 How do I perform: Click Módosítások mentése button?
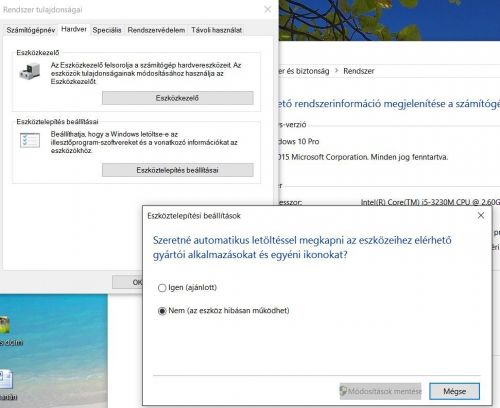[x=380, y=391]
